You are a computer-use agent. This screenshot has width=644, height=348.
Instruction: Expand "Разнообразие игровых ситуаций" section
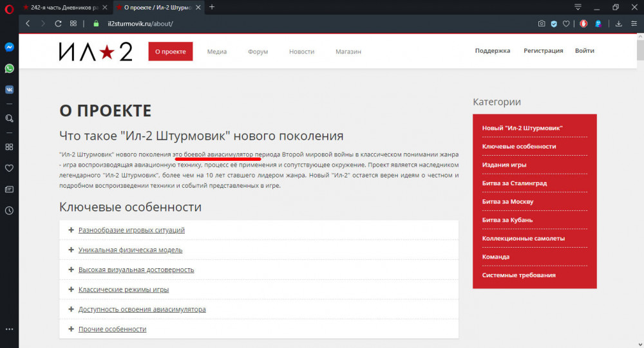click(131, 230)
